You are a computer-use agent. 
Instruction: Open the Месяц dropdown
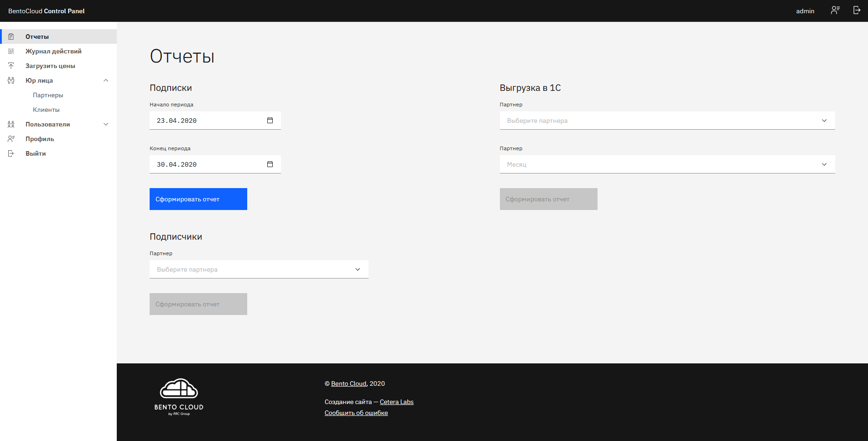[x=667, y=164]
